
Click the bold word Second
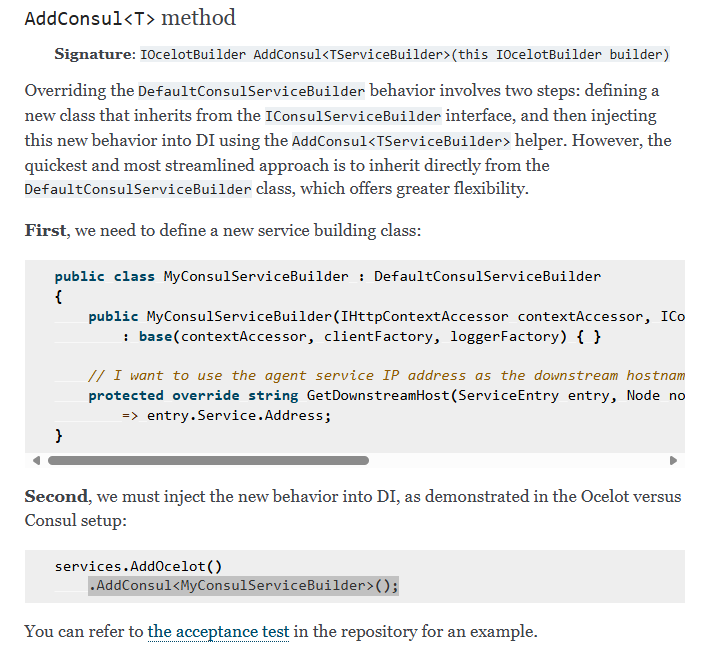56,497
